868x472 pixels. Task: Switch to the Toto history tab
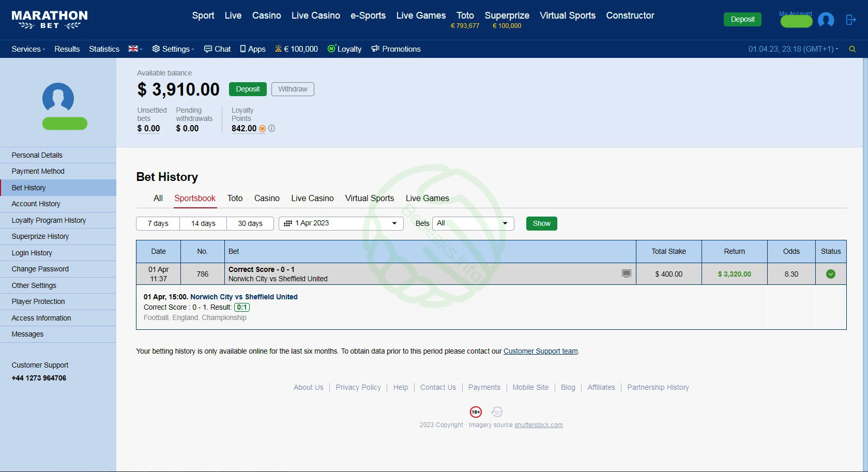click(x=235, y=198)
